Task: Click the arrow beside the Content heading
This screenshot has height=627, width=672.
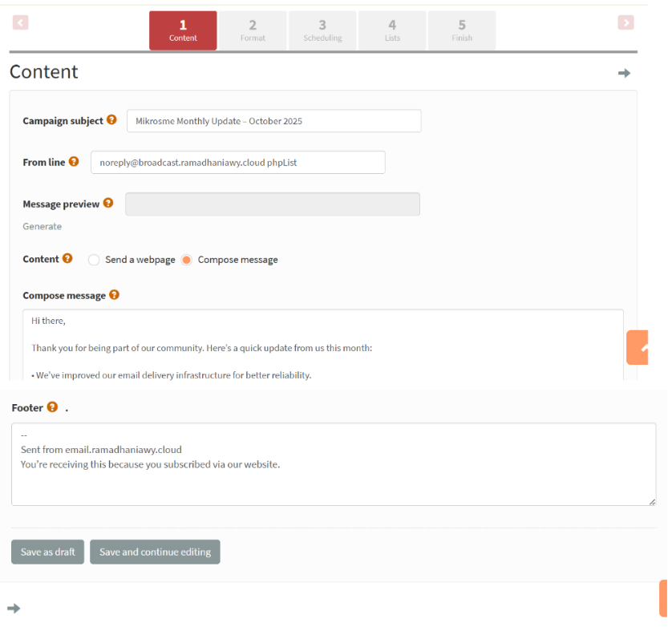Action: (624, 73)
